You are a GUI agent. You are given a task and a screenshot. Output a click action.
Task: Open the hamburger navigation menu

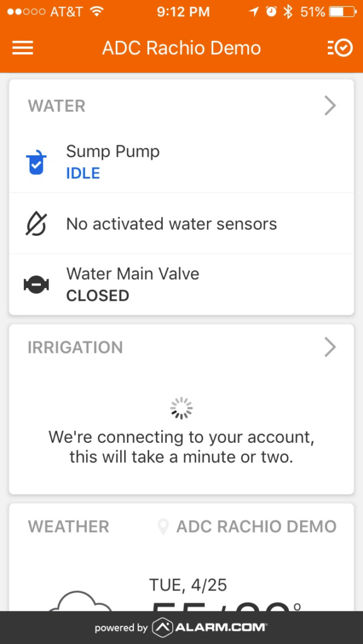coord(23,48)
